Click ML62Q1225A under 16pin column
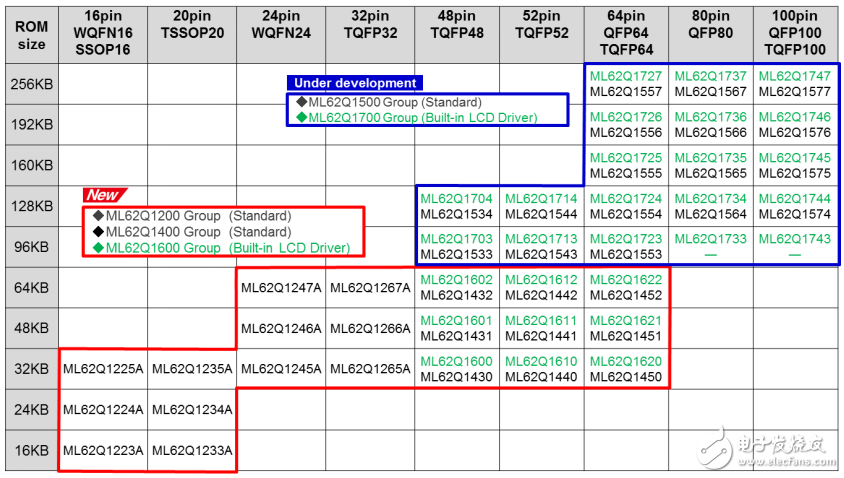Screen dimensions: 844x478 (x=103, y=369)
